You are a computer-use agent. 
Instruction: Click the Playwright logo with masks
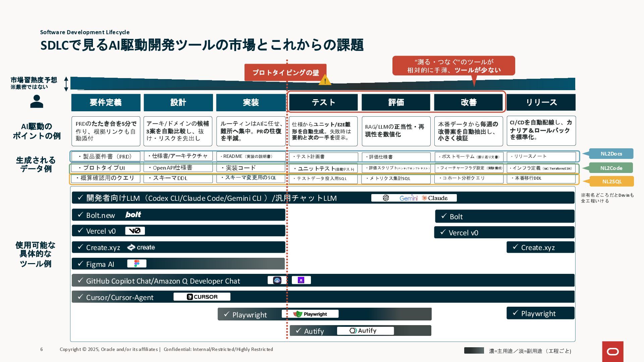pyautogui.click(x=310, y=314)
